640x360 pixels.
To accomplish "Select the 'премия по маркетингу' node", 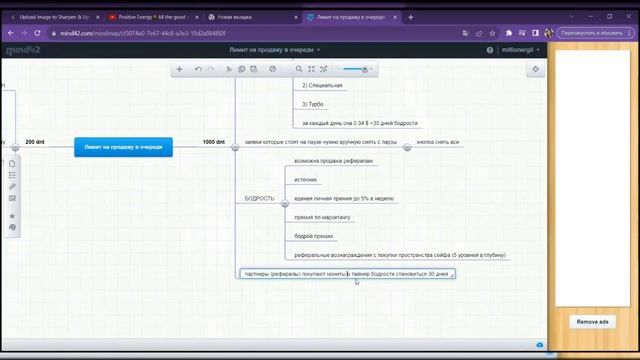I will click(x=322, y=217).
